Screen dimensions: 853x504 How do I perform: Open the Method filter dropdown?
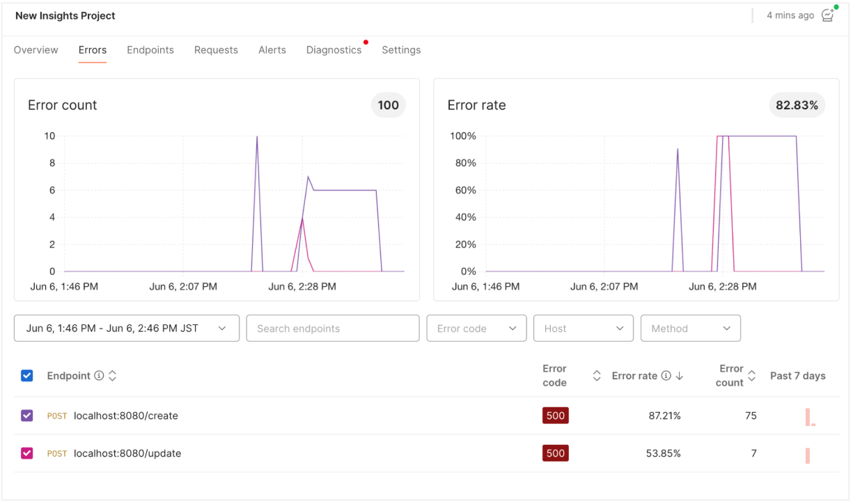tap(691, 329)
